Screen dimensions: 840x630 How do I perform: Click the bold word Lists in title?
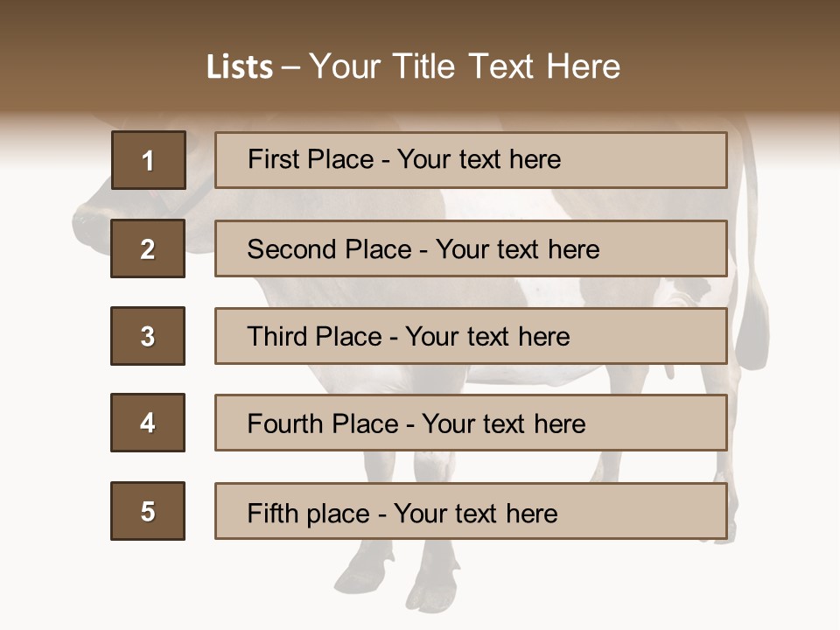[240, 66]
